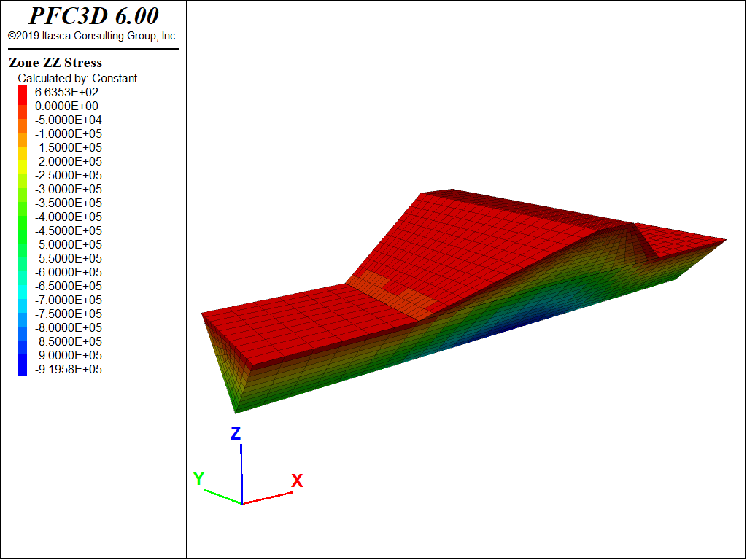Click legend value -2.0000E+05

click(x=69, y=161)
